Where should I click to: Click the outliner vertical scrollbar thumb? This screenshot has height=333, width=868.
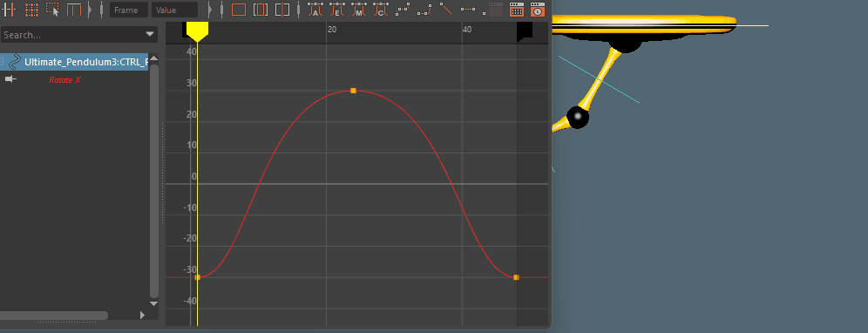[x=154, y=181]
